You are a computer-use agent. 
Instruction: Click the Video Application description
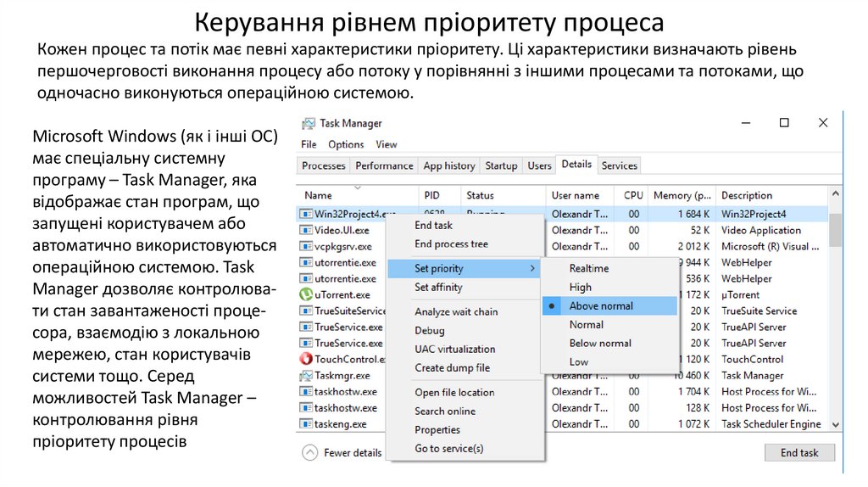point(761,230)
